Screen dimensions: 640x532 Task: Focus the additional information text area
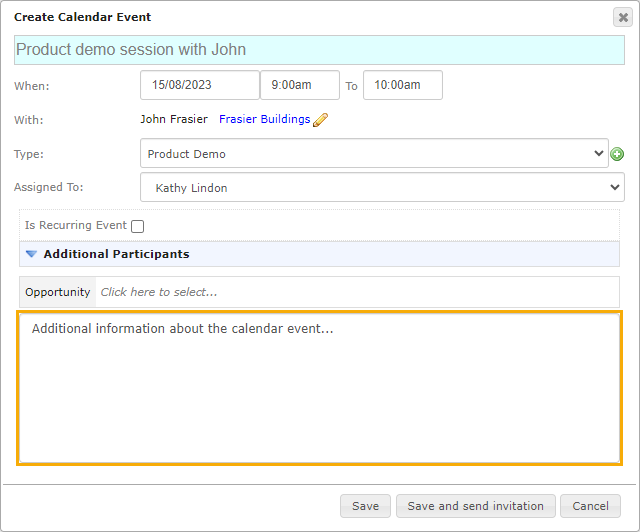point(320,388)
